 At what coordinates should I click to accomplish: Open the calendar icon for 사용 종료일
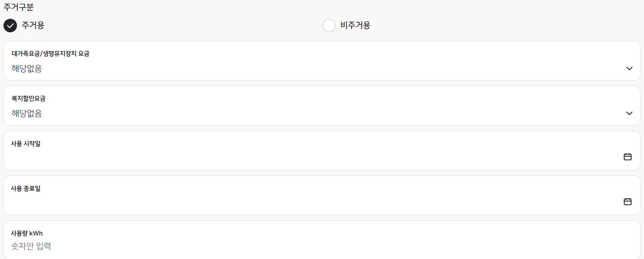[x=628, y=201]
